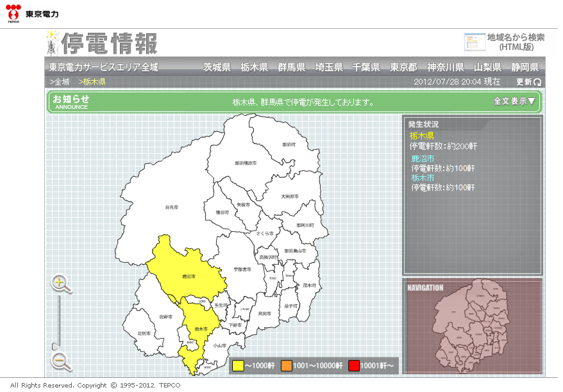The height and width of the screenshot is (392, 563).
Task: Switch to the 神奈川県 tab
Action: [x=445, y=67]
